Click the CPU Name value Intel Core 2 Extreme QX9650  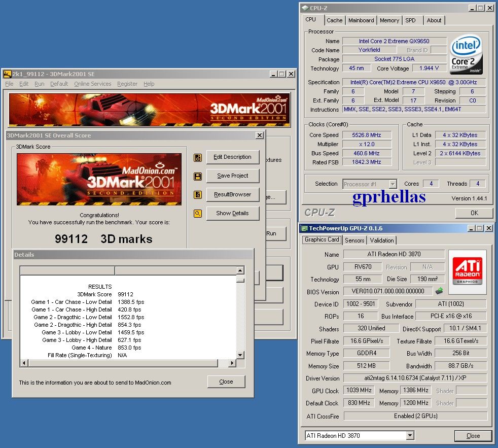(394, 41)
